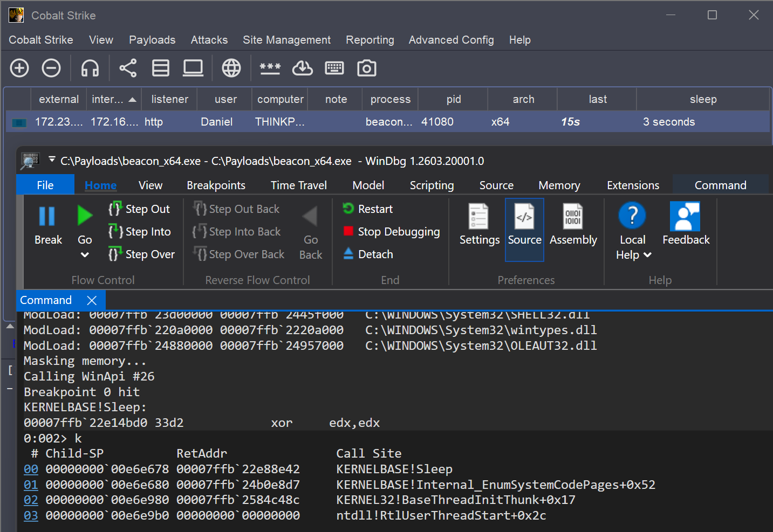
Task: Open the keystrokes keyboard icon
Action: [x=334, y=68]
